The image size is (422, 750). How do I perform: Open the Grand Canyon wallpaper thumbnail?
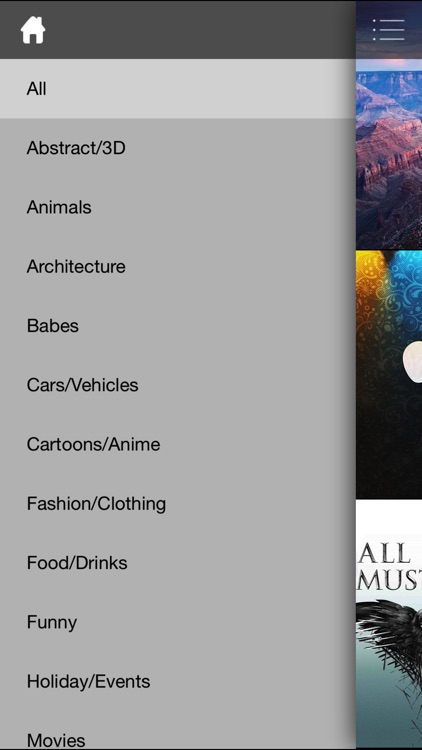[389, 154]
